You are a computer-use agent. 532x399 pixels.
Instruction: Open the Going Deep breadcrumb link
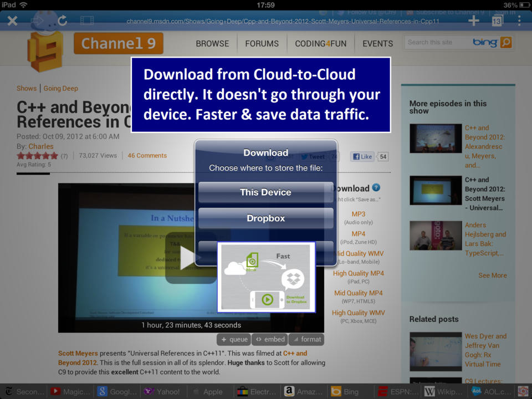coord(61,88)
